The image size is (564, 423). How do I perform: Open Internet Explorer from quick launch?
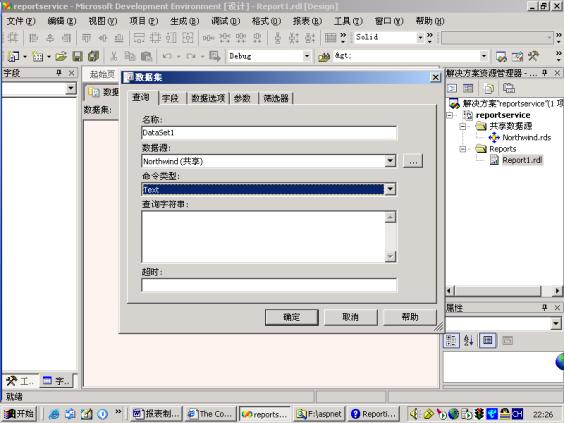(54, 414)
